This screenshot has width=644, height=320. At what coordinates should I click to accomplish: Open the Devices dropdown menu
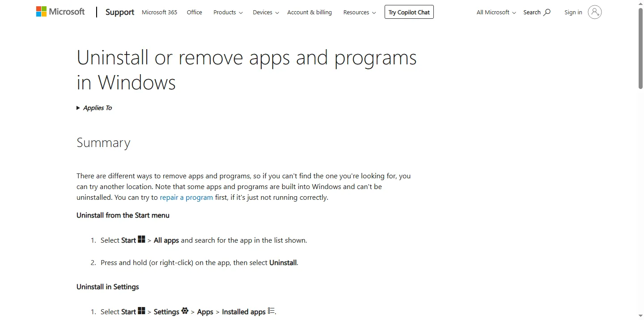pos(266,12)
